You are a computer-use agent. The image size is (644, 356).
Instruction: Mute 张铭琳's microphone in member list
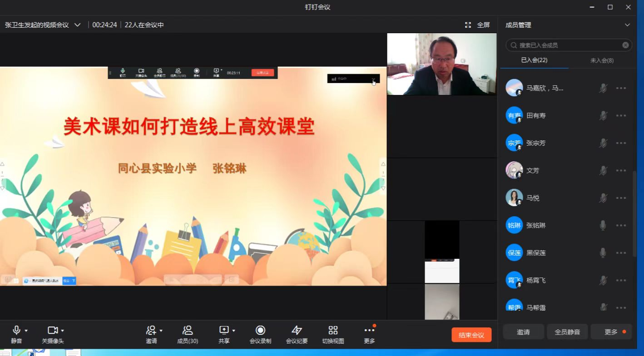coord(603,225)
